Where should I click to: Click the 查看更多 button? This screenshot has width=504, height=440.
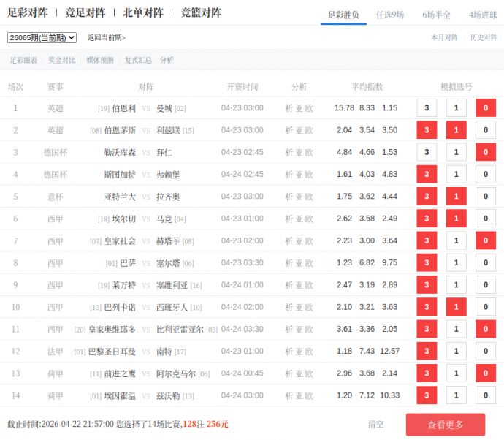click(x=445, y=425)
